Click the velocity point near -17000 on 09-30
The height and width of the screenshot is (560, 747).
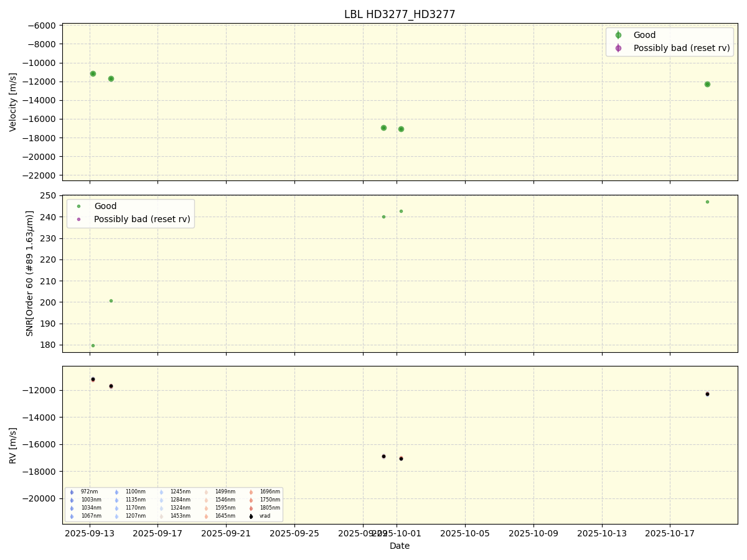pyautogui.click(x=383, y=128)
